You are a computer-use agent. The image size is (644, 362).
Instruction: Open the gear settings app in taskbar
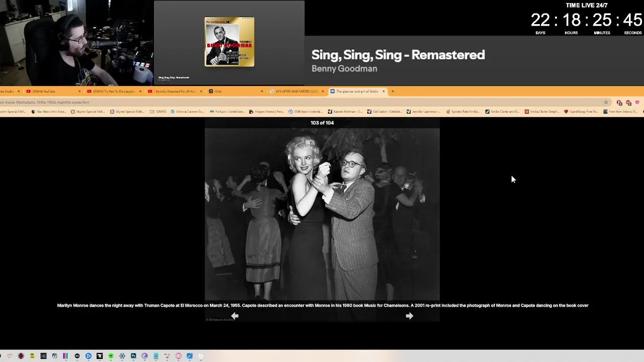click(x=122, y=356)
